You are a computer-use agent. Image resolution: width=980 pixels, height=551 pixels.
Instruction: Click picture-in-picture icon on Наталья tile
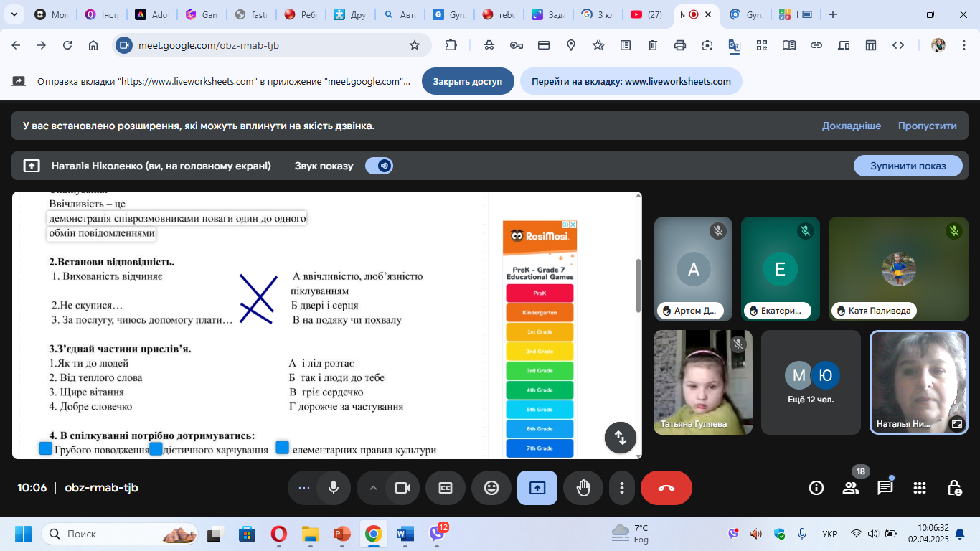tap(956, 424)
